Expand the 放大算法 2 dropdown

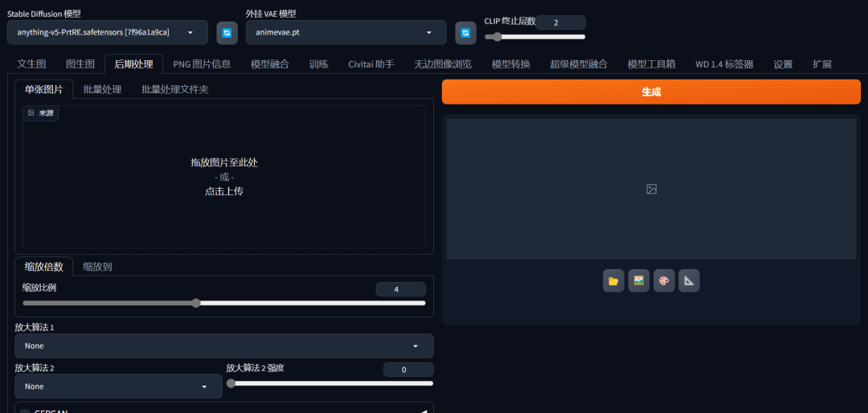(118, 386)
